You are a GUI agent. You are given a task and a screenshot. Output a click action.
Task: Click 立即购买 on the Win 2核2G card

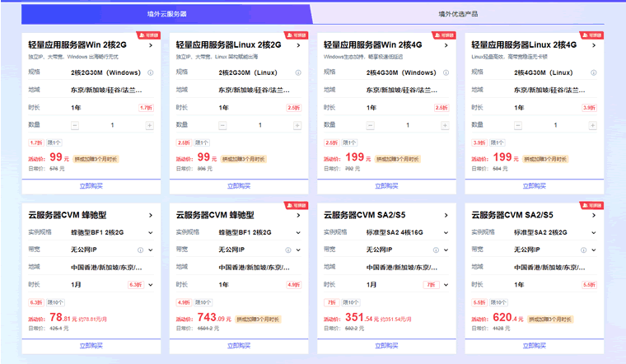[x=91, y=186]
